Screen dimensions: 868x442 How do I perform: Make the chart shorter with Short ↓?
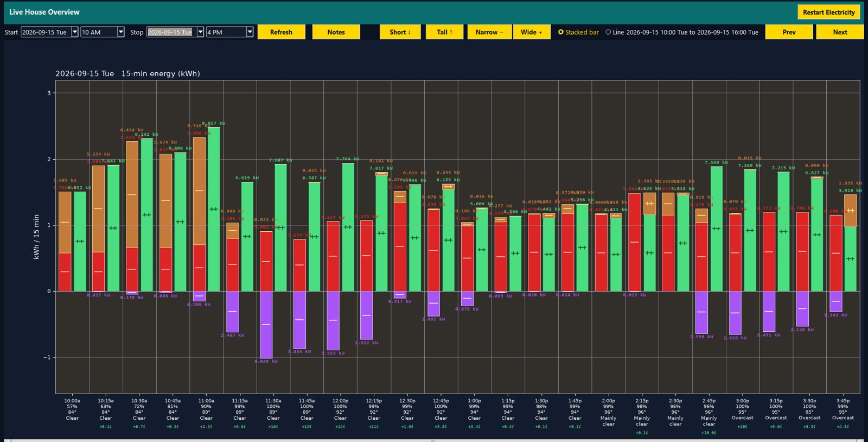click(400, 32)
